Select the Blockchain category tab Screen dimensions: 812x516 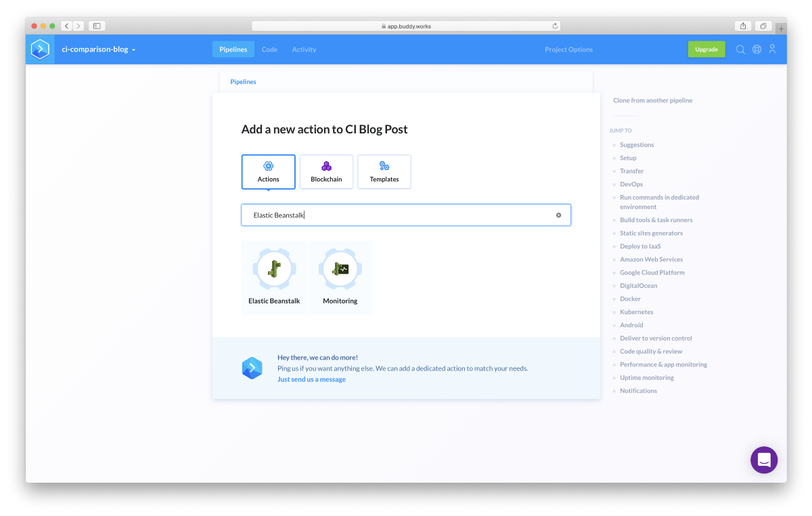click(326, 172)
